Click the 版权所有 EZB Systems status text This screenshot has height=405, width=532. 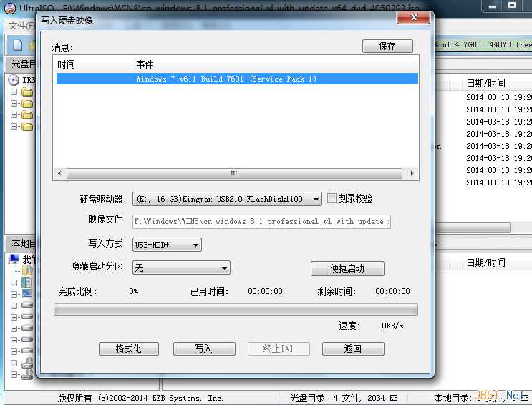[x=140, y=398]
